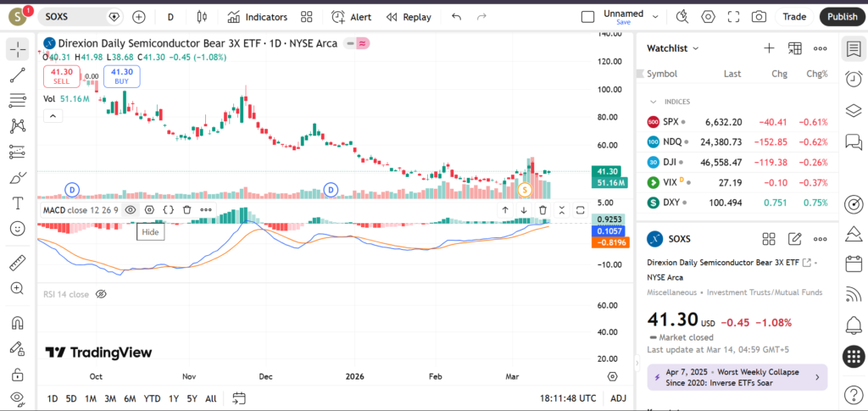Click the Publish button

842,17
